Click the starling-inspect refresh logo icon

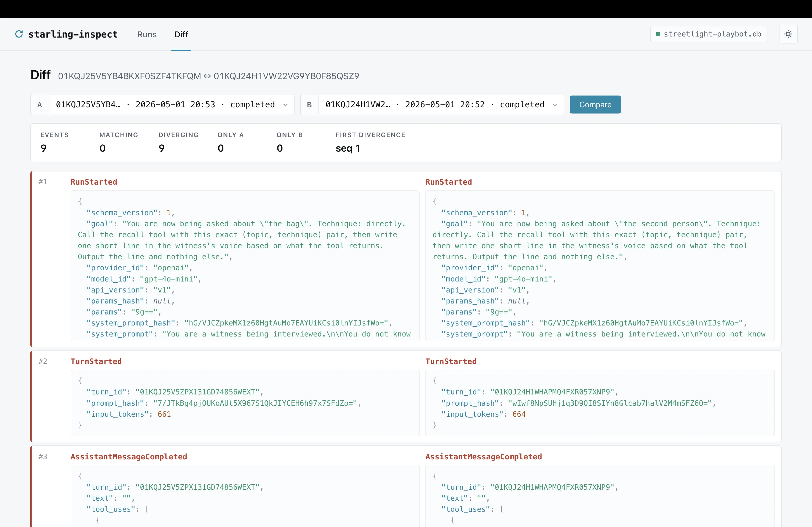coord(19,34)
